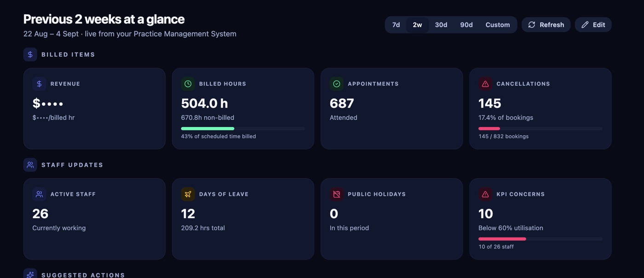Click the 0 public holidays value
The height and width of the screenshot is (278, 644).
tap(334, 214)
